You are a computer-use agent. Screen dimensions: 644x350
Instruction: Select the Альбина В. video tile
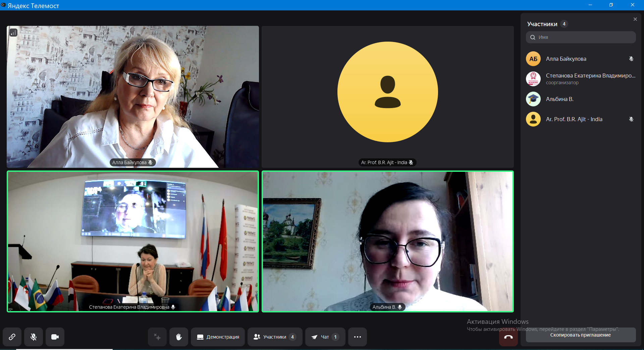point(387,242)
